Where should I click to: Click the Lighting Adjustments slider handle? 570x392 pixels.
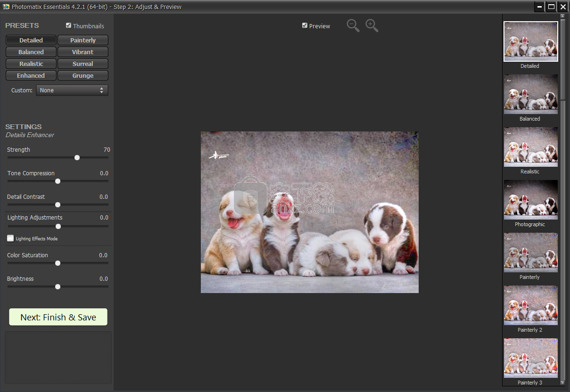point(58,226)
